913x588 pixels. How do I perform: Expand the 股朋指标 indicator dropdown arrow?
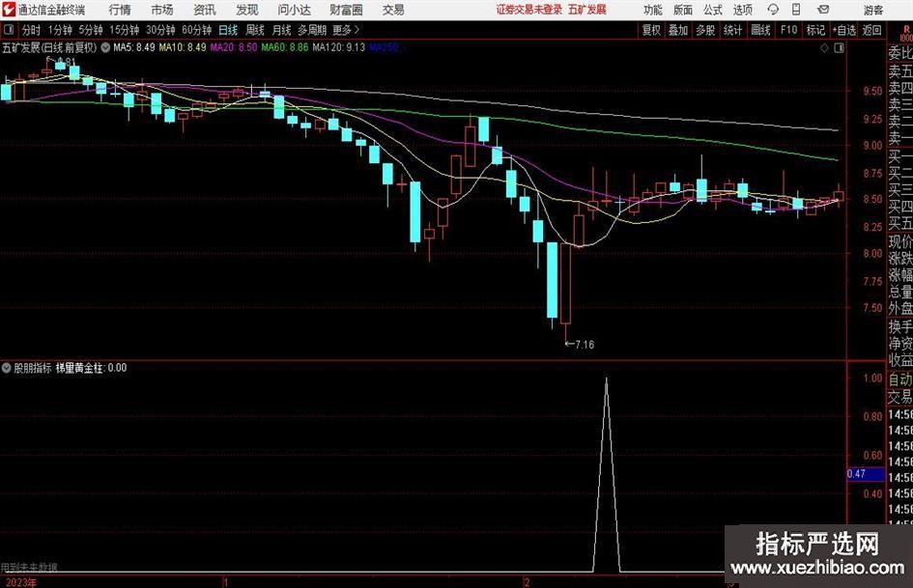click(x=7, y=368)
